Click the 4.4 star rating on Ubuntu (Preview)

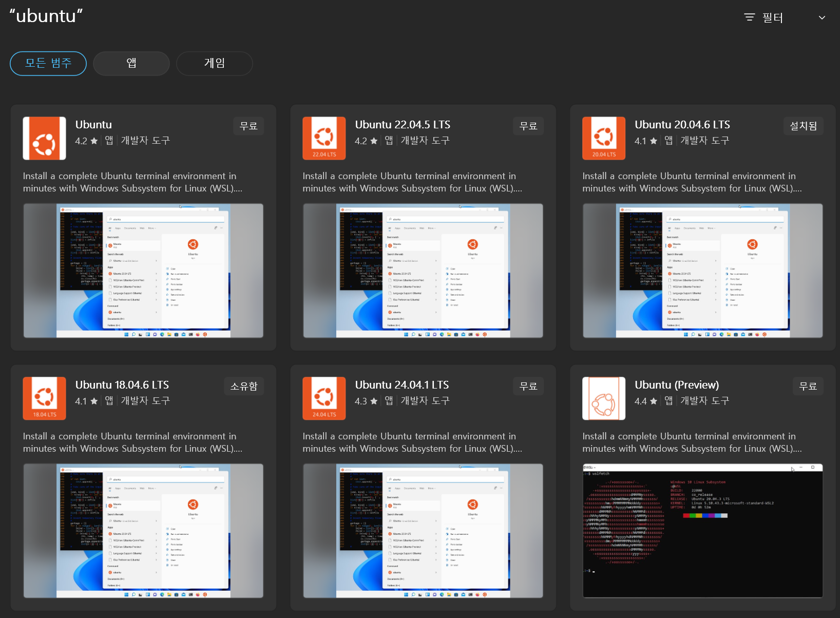[645, 401]
